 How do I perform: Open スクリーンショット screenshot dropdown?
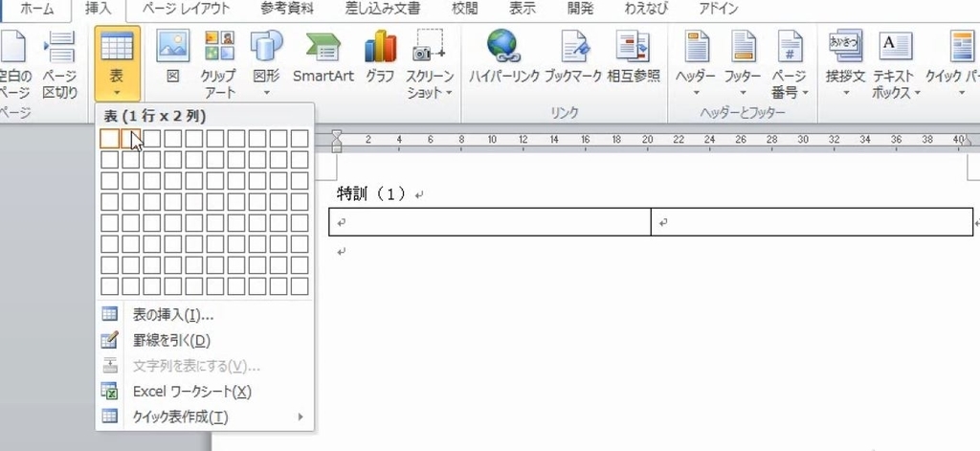click(x=430, y=64)
